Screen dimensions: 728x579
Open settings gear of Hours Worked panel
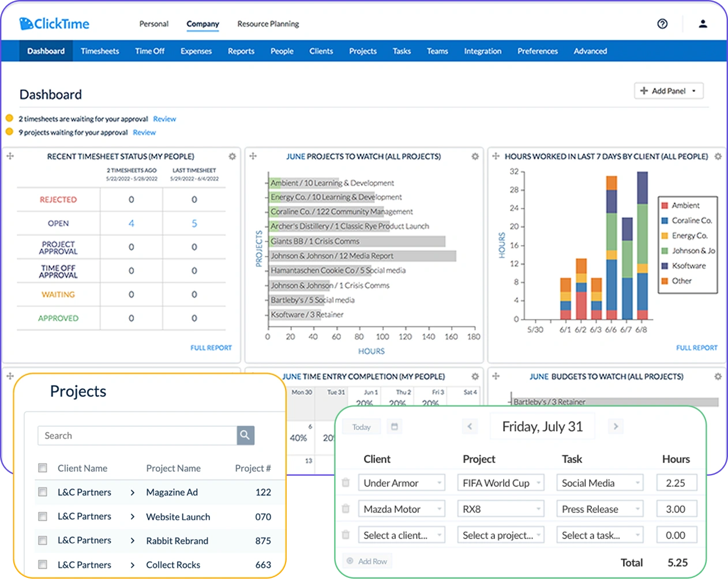[x=718, y=156]
